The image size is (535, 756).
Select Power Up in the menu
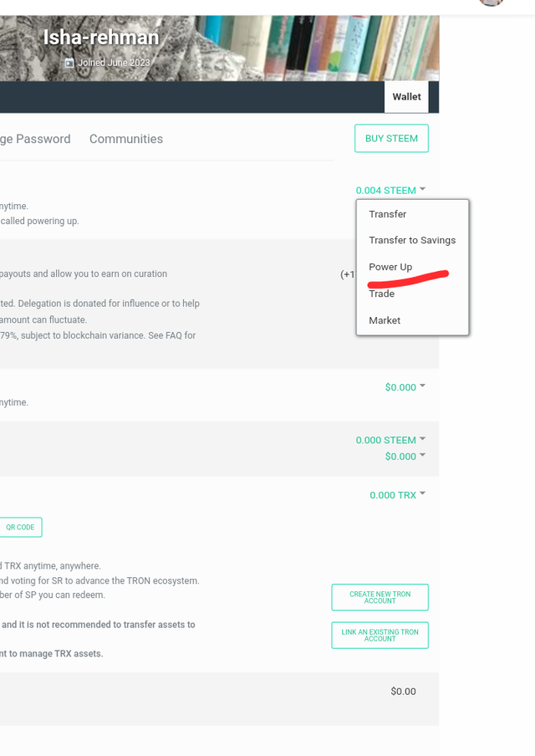pos(390,267)
